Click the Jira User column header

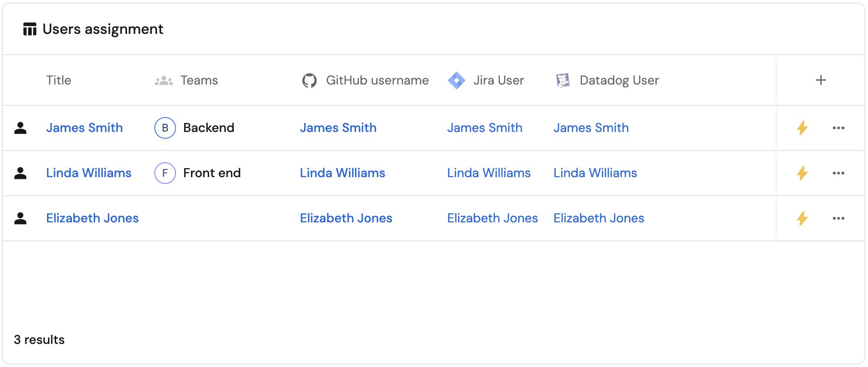point(498,80)
